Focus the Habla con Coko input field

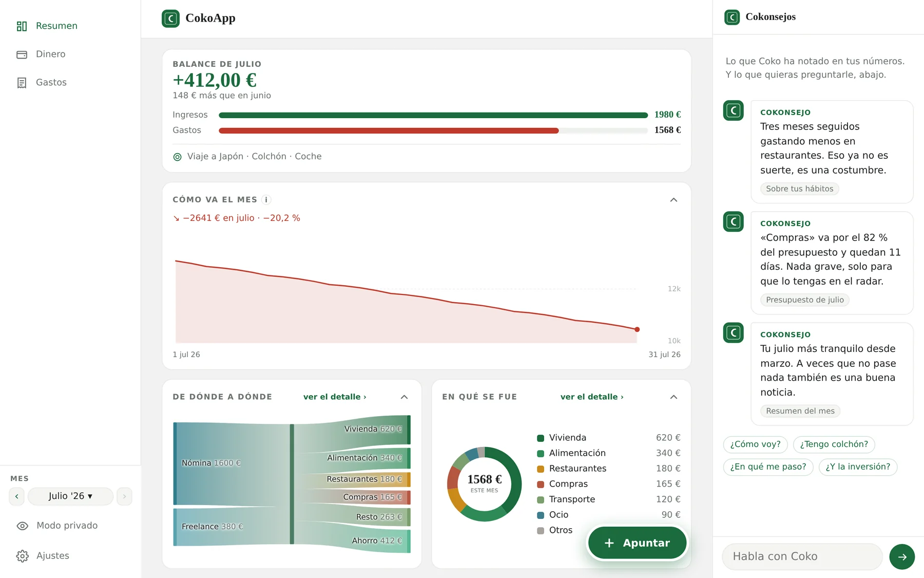pyautogui.click(x=802, y=556)
